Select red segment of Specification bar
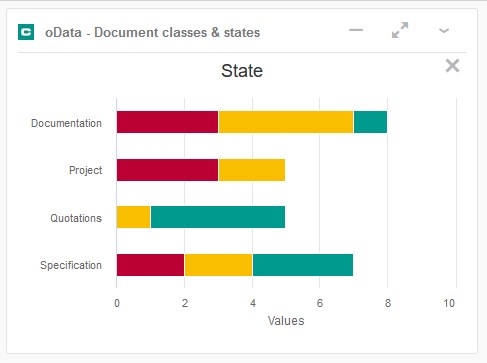Image resolution: width=487 pixels, height=363 pixels. tap(150, 265)
